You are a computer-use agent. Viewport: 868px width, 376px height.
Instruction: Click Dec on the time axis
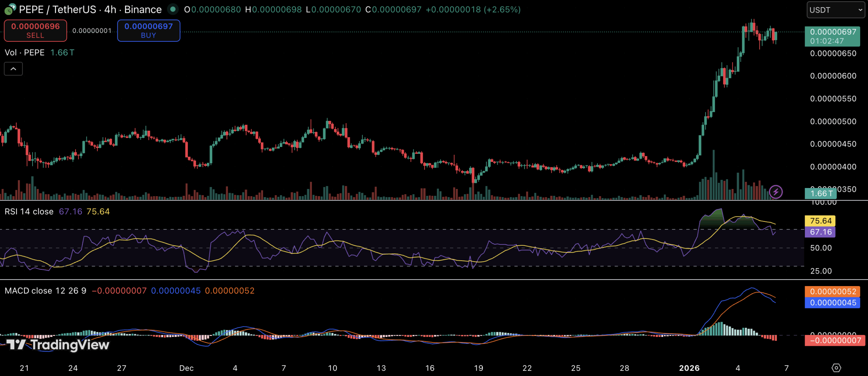(x=186, y=368)
